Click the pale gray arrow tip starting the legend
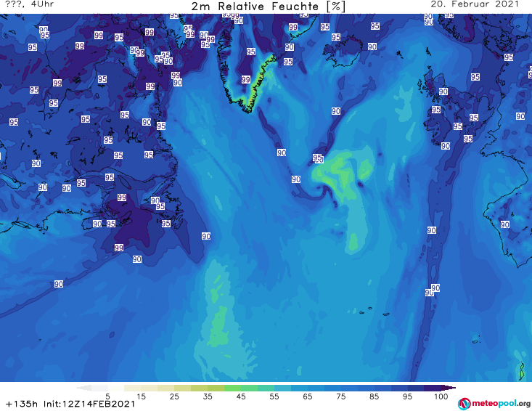The image size is (532, 411). click(x=83, y=388)
